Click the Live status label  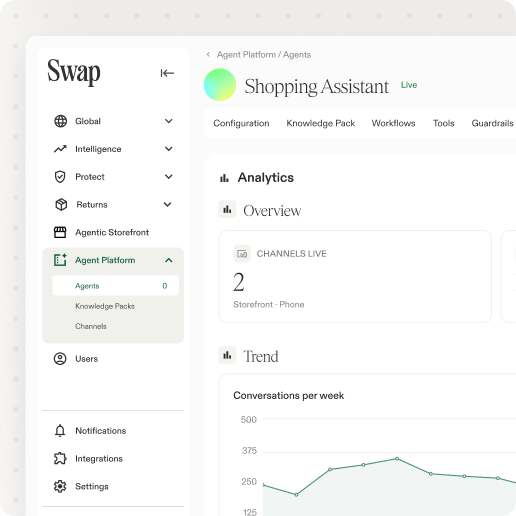click(x=409, y=85)
